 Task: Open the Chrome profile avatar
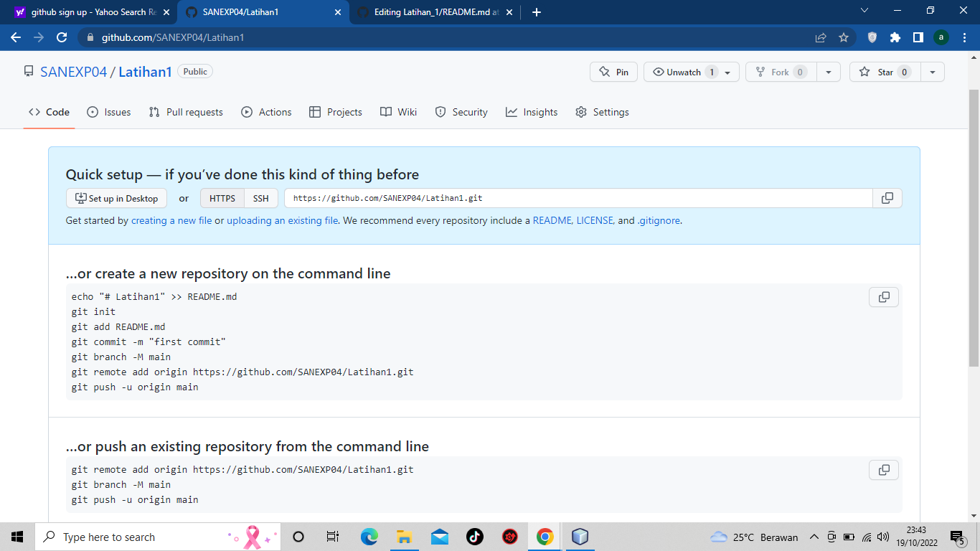941,37
